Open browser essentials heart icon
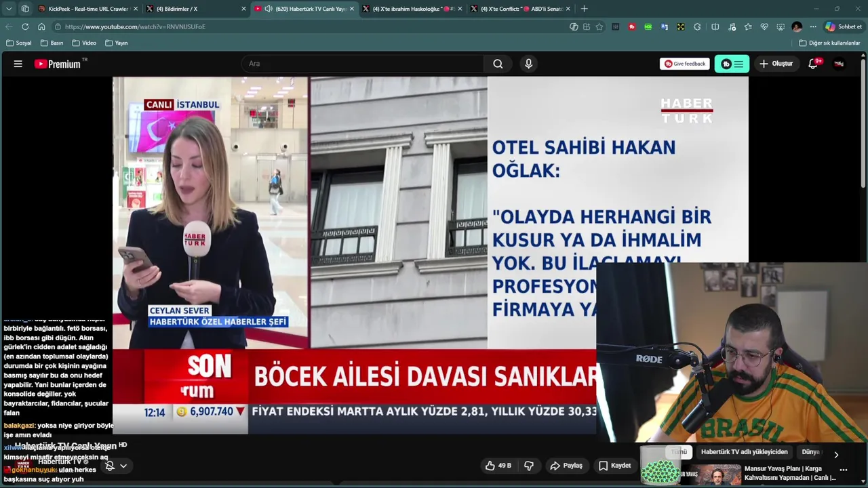Screen dimensions: 868x488 764,26
